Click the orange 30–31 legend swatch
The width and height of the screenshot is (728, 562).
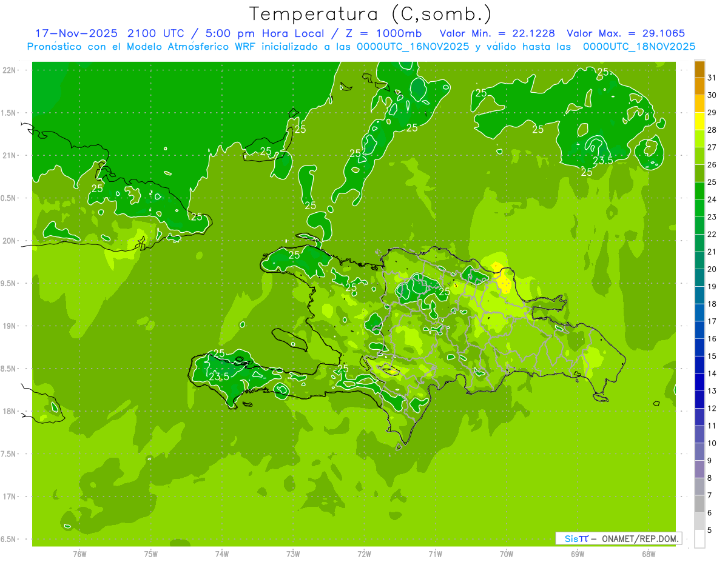(x=699, y=86)
